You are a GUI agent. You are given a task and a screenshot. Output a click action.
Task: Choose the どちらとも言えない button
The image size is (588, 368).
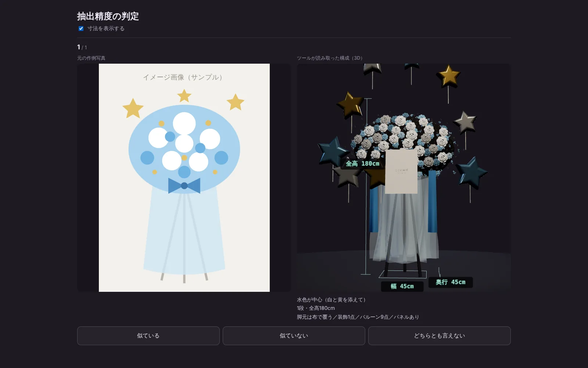(x=440, y=336)
